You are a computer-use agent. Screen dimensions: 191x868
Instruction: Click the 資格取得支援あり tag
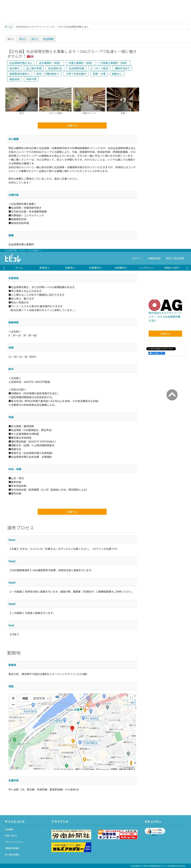(20, 74)
